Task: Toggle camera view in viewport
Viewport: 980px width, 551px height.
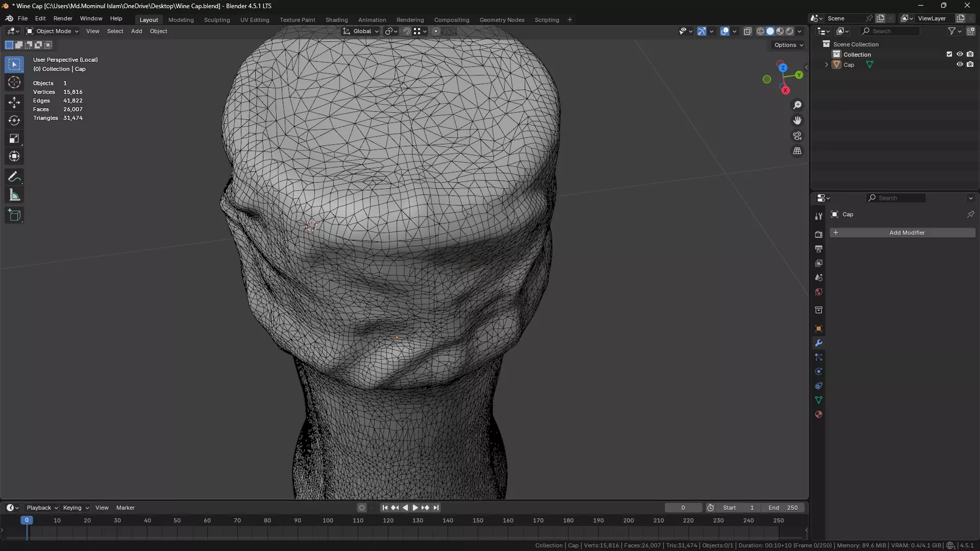Action: (797, 136)
